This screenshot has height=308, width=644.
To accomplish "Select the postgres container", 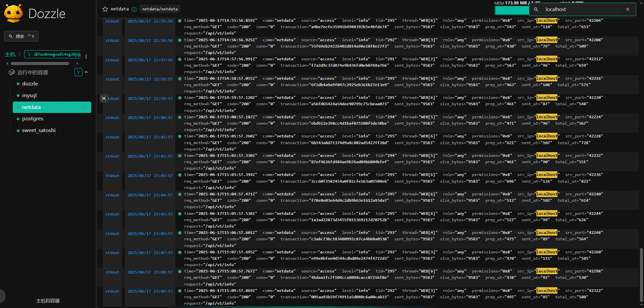I will 33,119.
